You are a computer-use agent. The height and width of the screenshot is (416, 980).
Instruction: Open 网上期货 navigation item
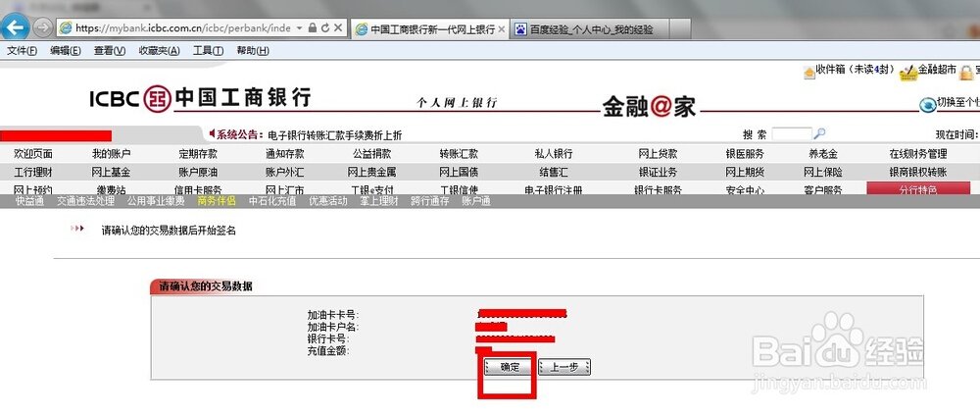(745, 172)
